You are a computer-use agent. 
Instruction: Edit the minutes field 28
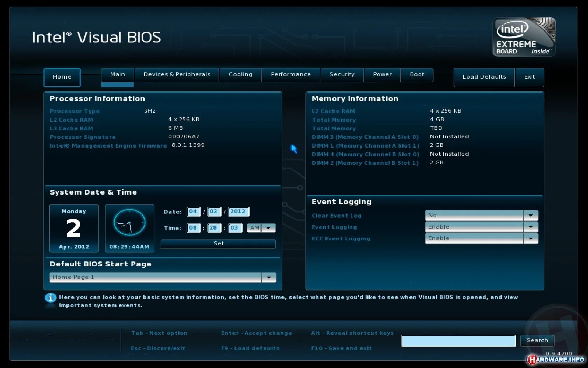(x=213, y=228)
